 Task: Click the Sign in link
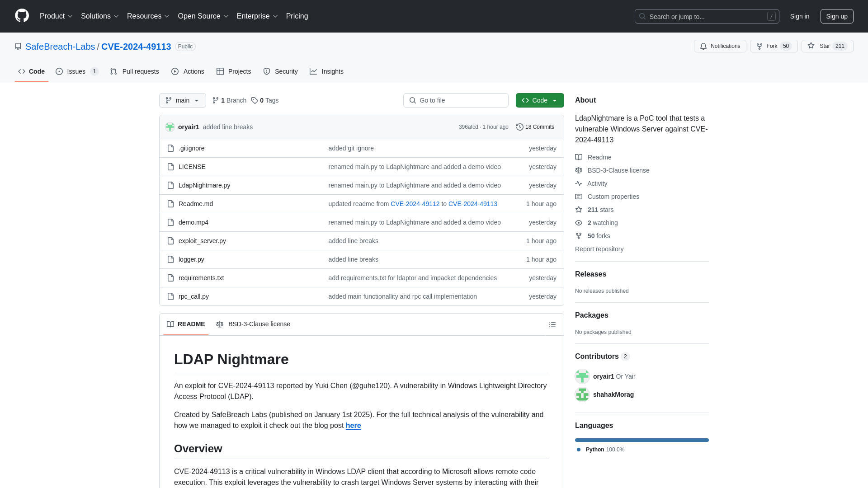pos(799,16)
